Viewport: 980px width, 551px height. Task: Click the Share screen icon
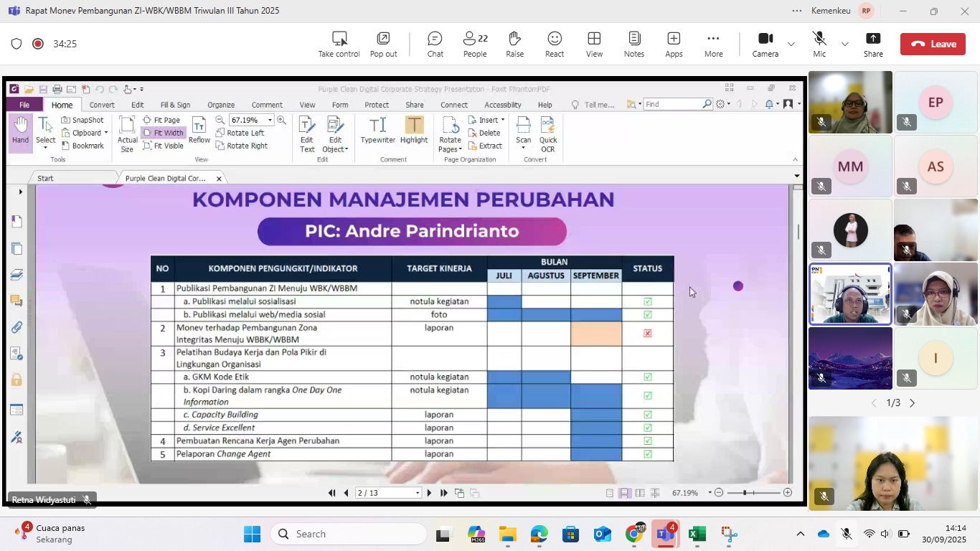[873, 44]
